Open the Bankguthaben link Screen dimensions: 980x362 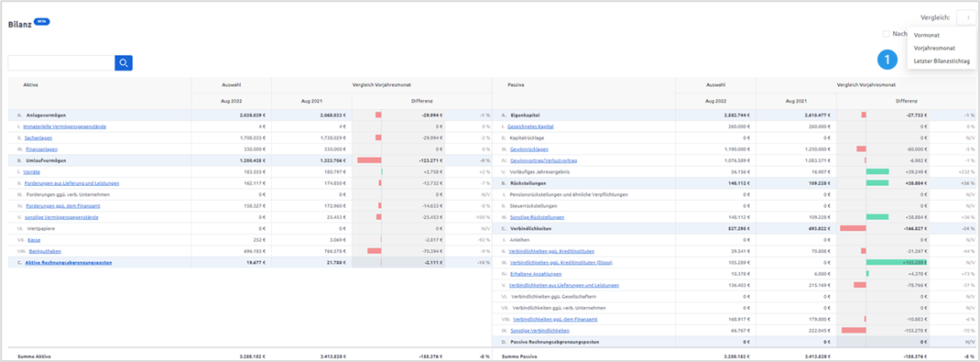[45, 251]
